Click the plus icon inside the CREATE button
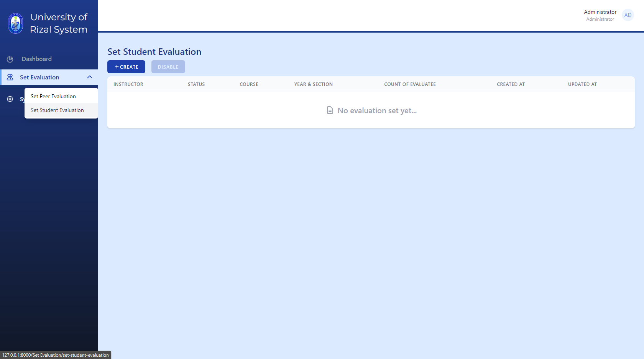The image size is (644, 359). pos(116,67)
